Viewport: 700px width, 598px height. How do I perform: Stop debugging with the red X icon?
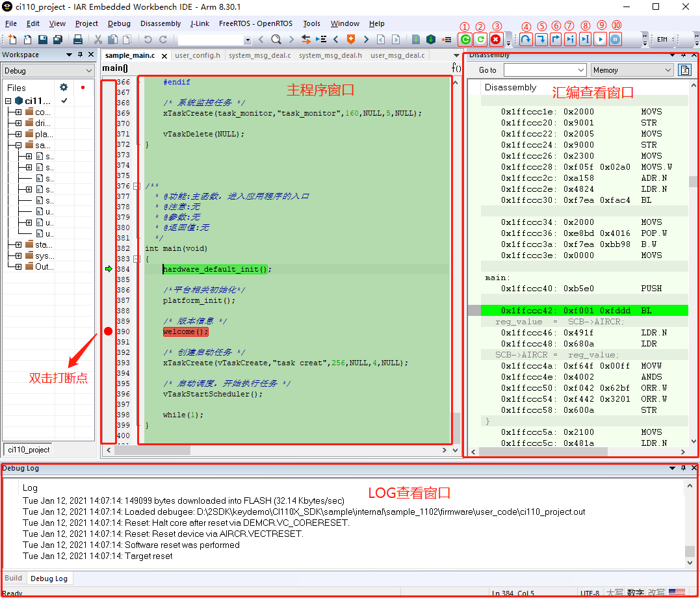coord(495,40)
